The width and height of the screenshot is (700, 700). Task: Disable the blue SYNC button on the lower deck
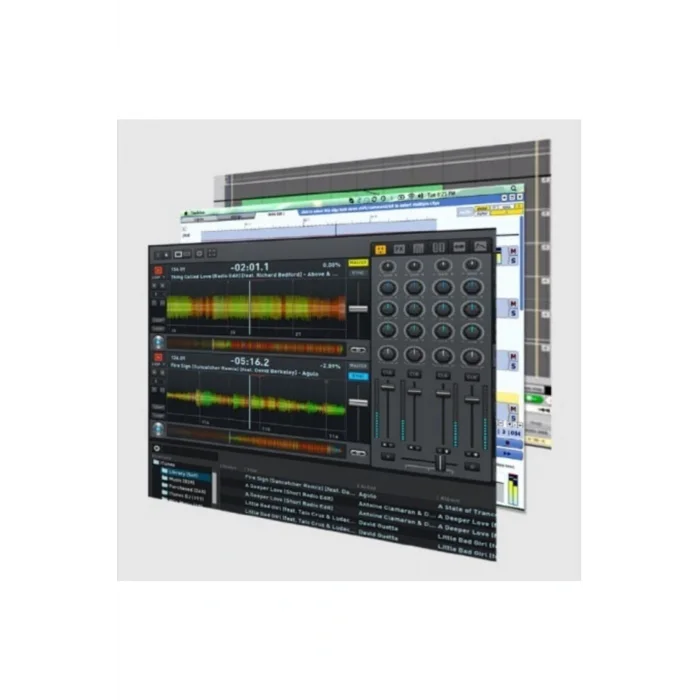coord(358,376)
